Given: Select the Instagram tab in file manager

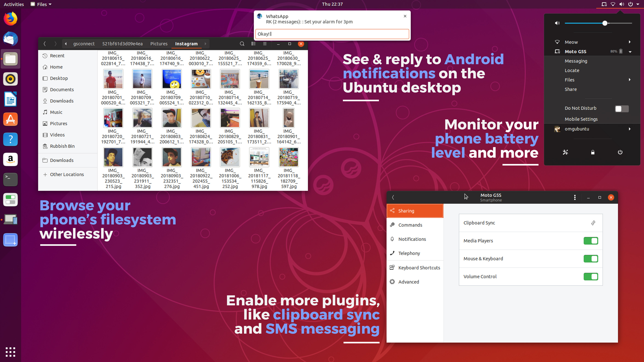Looking at the screenshot, I should click(186, 44).
